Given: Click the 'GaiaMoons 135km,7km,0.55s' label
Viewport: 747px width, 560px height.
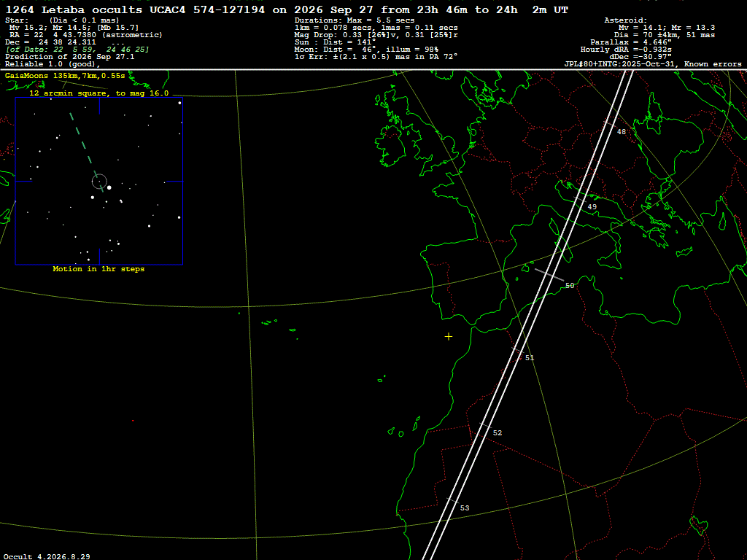Looking at the screenshot, I should point(65,76).
